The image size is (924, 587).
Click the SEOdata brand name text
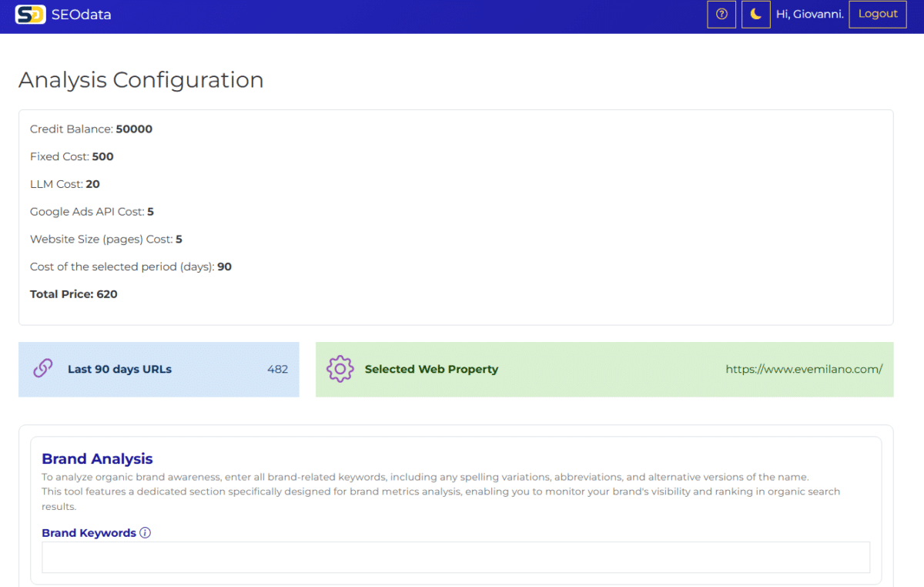(x=81, y=15)
